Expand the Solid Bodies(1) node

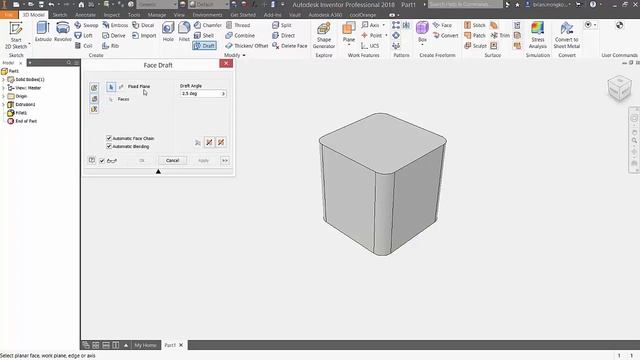[4, 80]
